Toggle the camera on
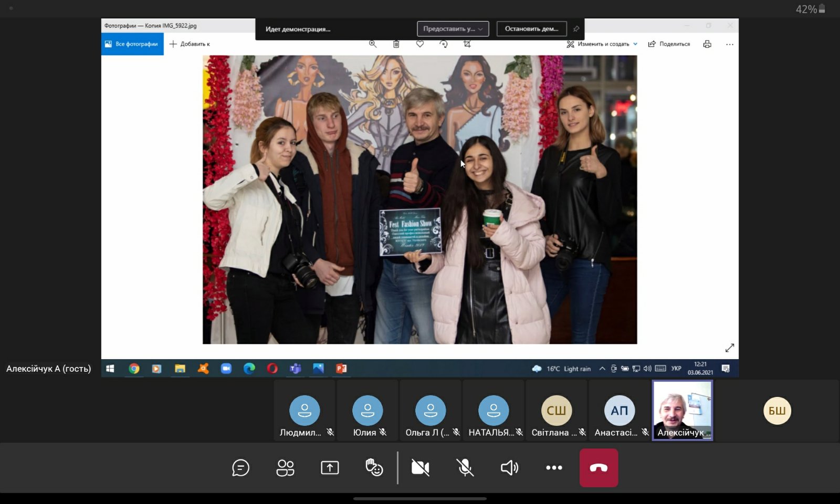The width and height of the screenshot is (840, 504). point(420,468)
